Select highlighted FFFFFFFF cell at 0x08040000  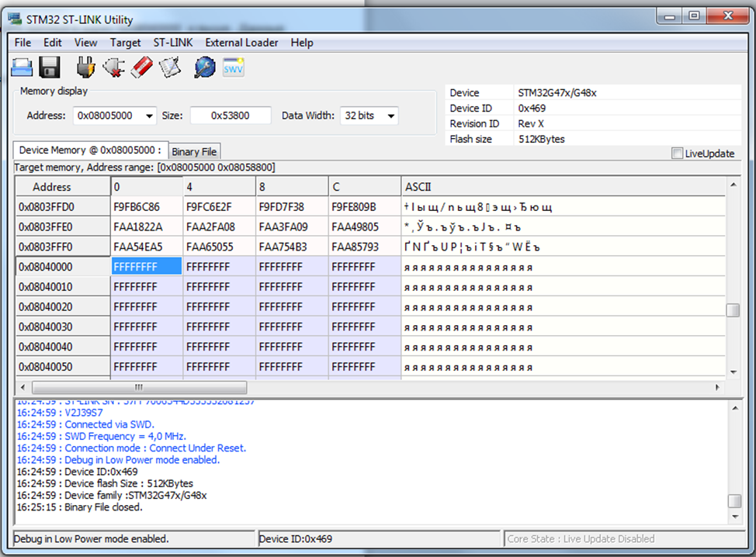[147, 266]
